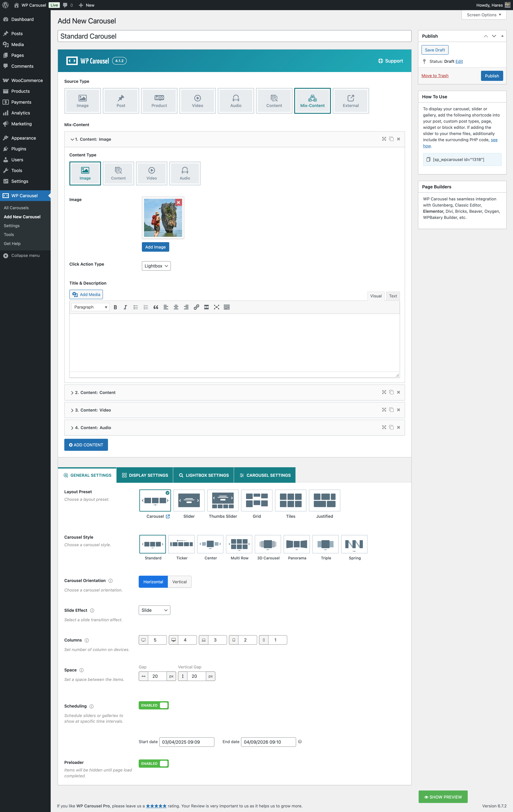This screenshot has height=812, width=513.
Task: Toggle the editor toolbar keyboard icon
Action: click(x=227, y=307)
